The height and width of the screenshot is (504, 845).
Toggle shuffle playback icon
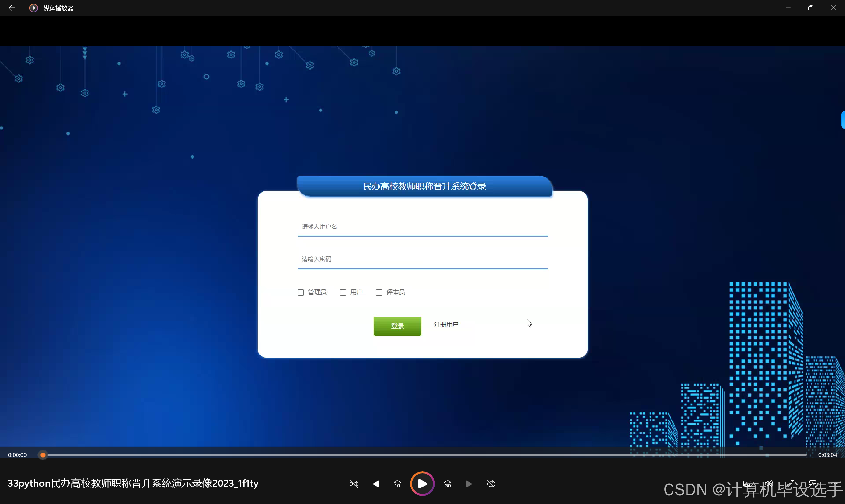pos(353,484)
